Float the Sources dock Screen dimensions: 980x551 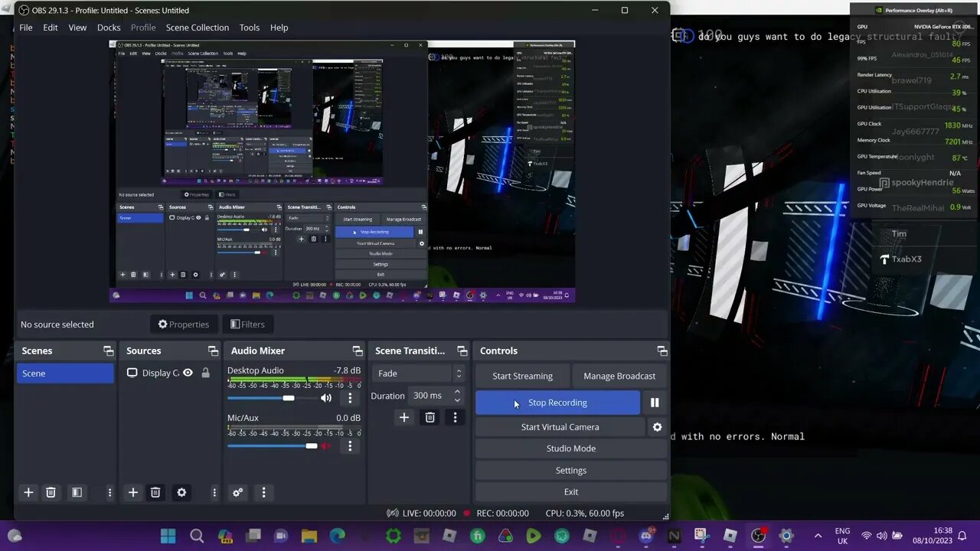pyautogui.click(x=213, y=350)
